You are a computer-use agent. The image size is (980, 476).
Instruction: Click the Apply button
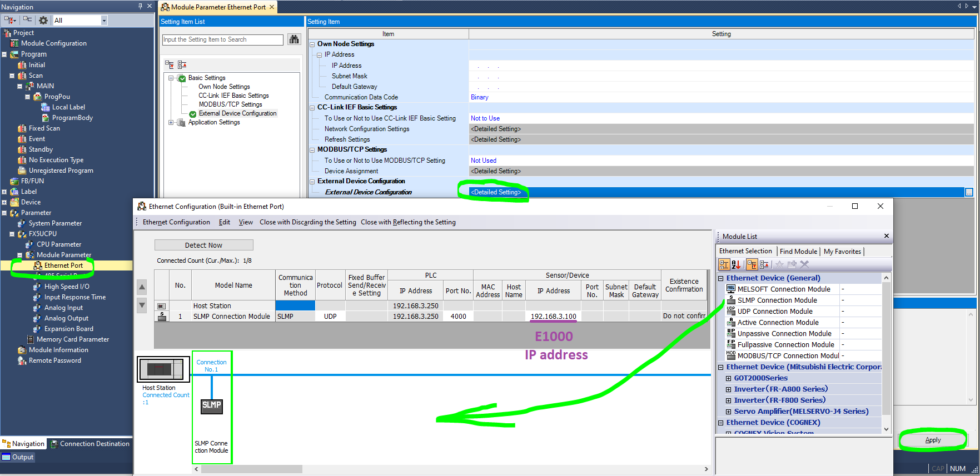(x=933, y=440)
